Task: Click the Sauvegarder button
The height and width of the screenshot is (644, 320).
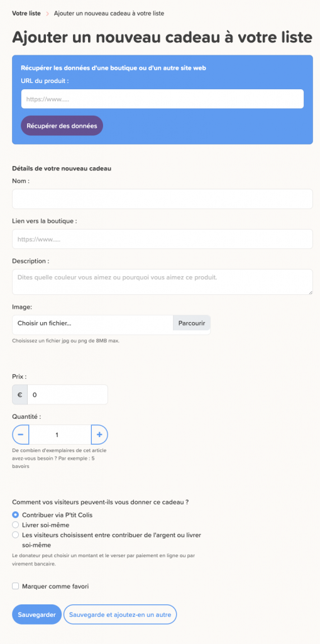Action: (x=36, y=614)
